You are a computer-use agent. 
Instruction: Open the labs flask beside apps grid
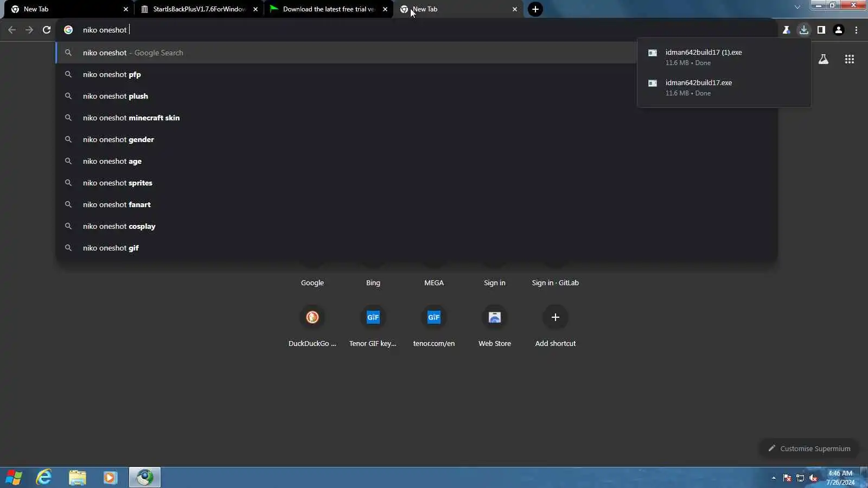pyautogui.click(x=824, y=59)
